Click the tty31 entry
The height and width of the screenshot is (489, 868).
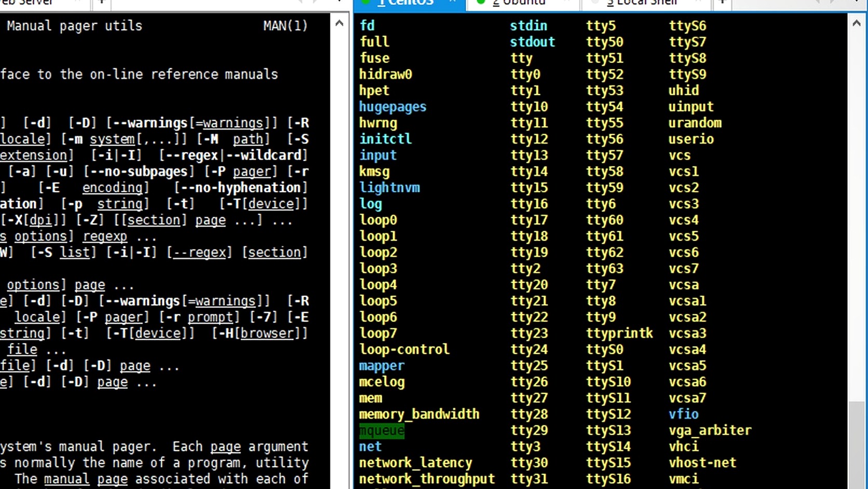[x=528, y=479]
